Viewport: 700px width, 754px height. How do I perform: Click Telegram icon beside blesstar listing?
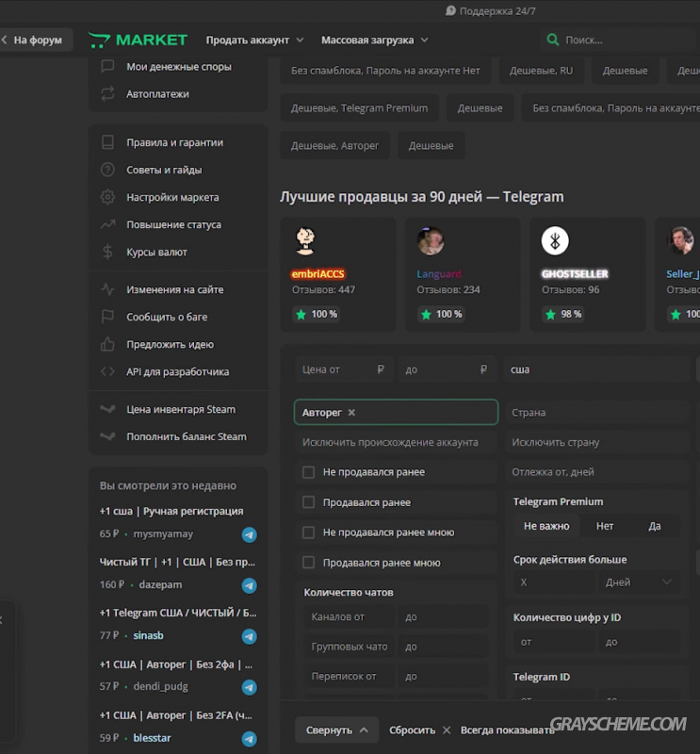pos(249,739)
